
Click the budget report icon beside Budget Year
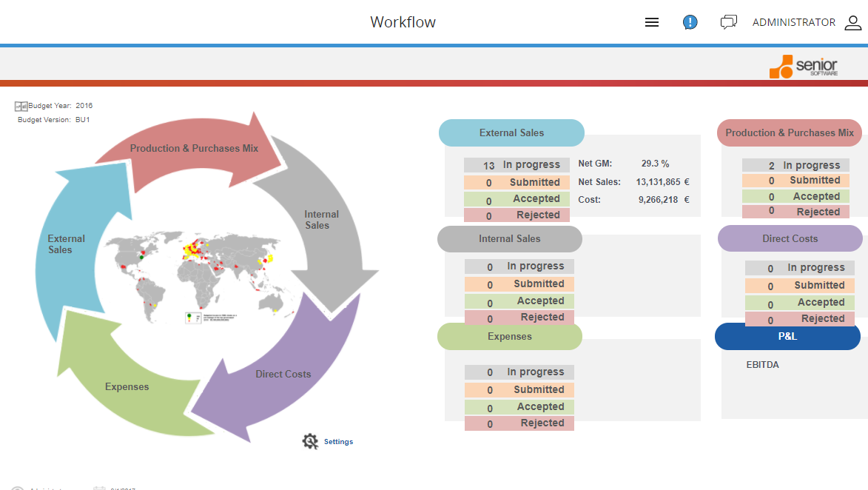[20, 104]
